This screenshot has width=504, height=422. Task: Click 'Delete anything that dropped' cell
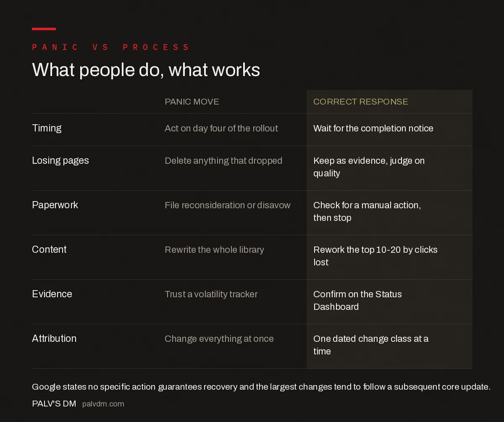[x=223, y=161]
